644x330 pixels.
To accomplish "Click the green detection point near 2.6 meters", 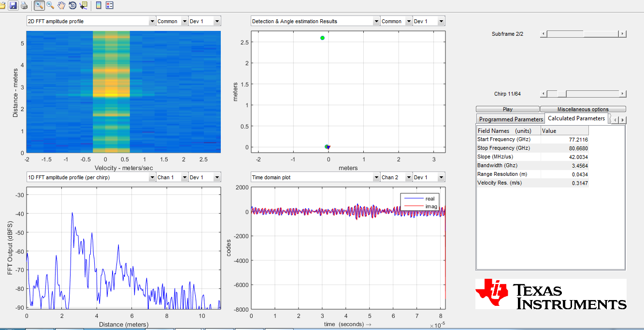I will (322, 38).
